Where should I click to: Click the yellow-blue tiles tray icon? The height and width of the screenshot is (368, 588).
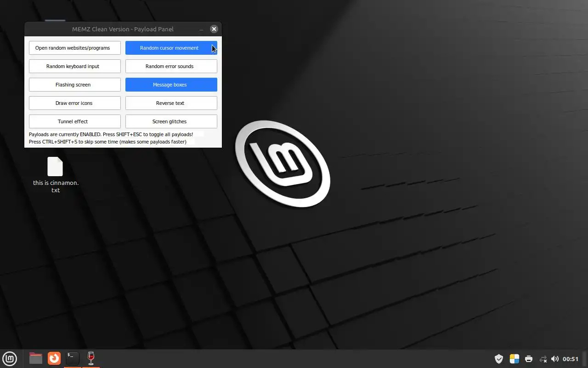(x=514, y=359)
